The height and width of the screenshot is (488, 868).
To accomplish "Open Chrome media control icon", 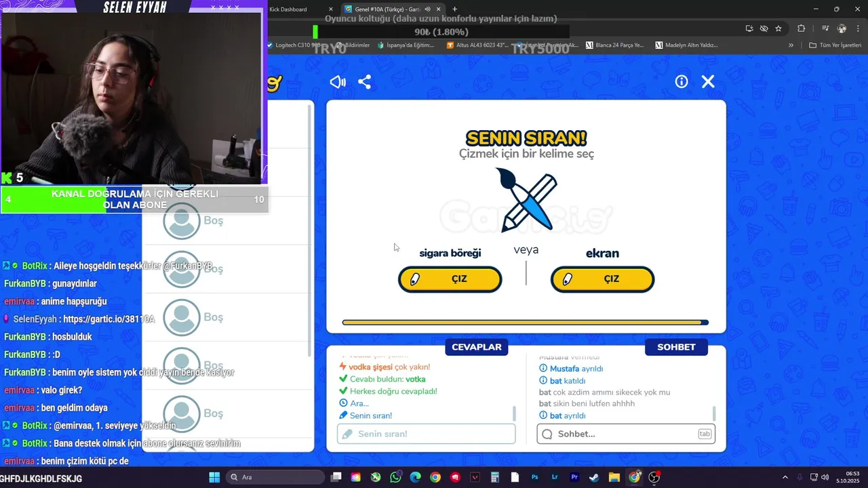I will point(825,28).
